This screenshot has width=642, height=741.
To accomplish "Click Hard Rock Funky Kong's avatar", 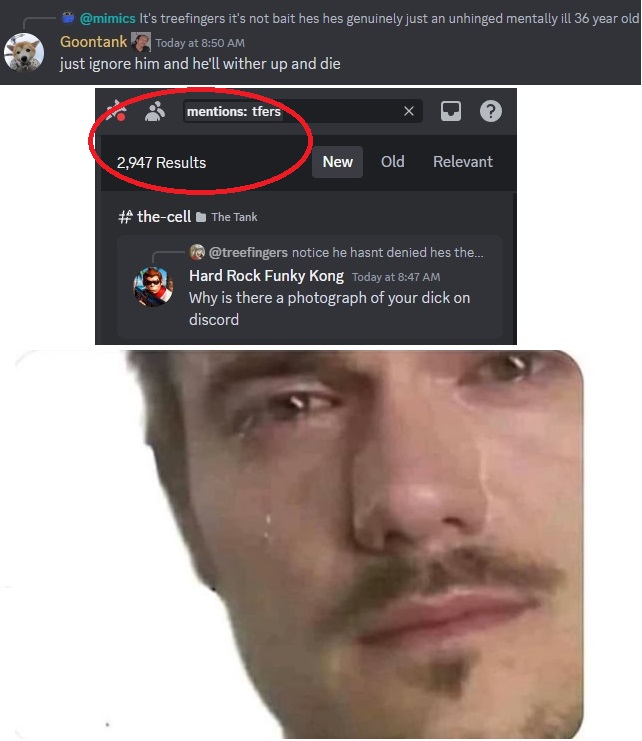I will click(153, 287).
